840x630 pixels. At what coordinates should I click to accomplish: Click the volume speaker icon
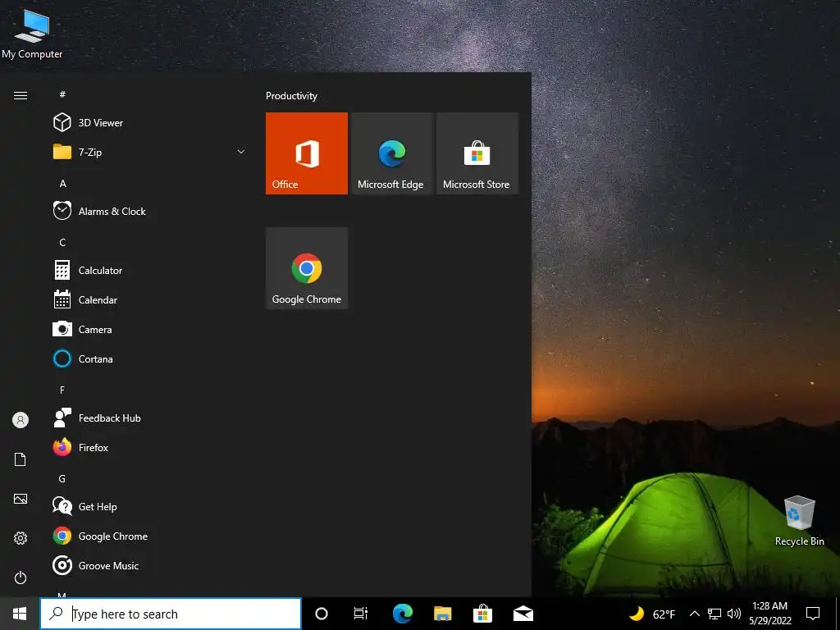coord(734,614)
